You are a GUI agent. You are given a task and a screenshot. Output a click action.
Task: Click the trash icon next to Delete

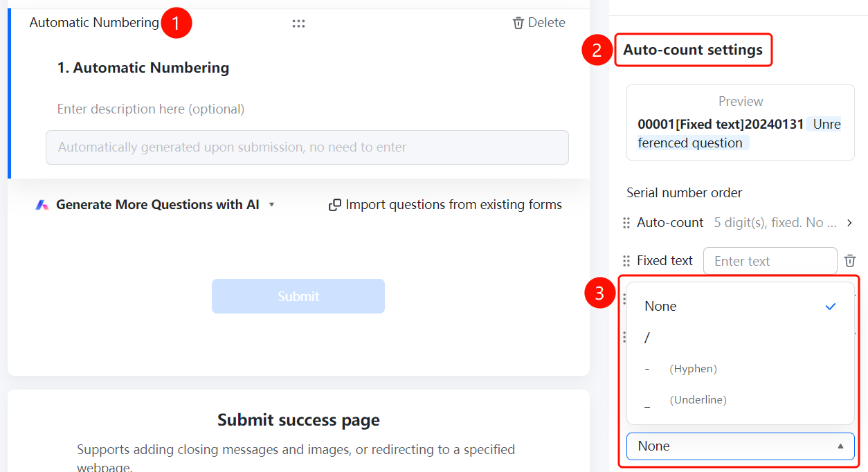pyautogui.click(x=518, y=23)
